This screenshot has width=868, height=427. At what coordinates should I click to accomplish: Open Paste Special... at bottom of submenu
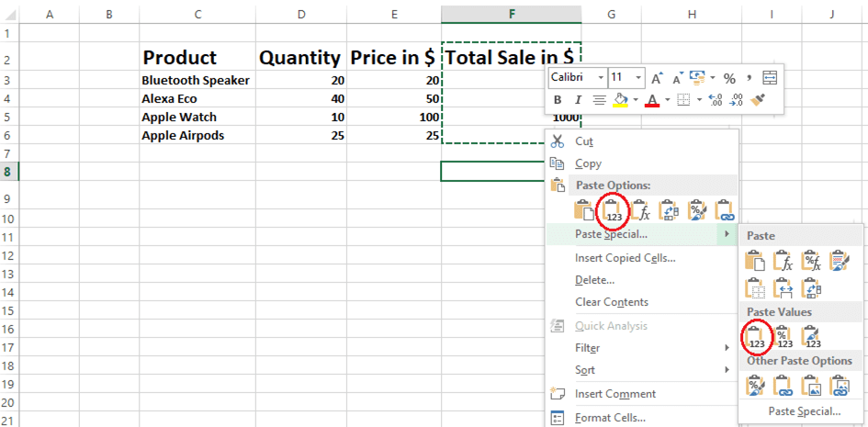click(804, 411)
